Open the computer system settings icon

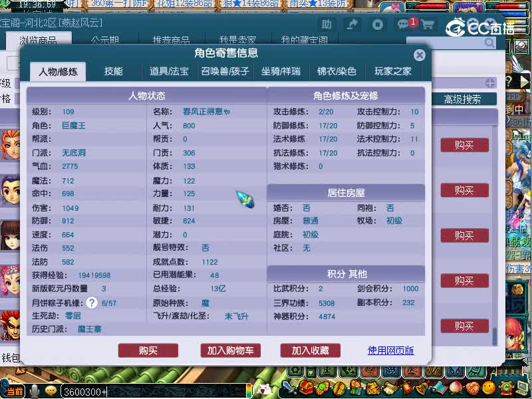click(523, 388)
